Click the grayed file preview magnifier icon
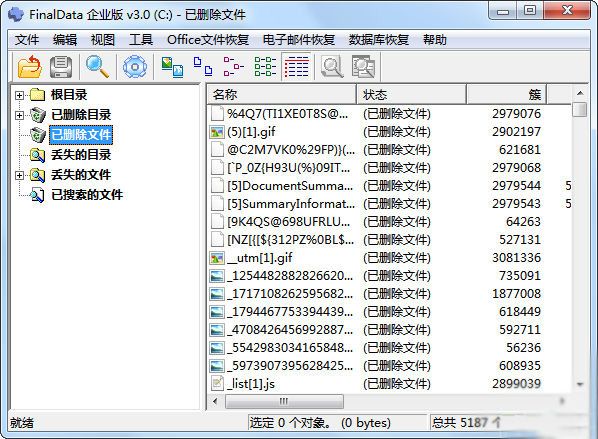Screen dimensions: 598x439 pyautogui.click(x=332, y=67)
